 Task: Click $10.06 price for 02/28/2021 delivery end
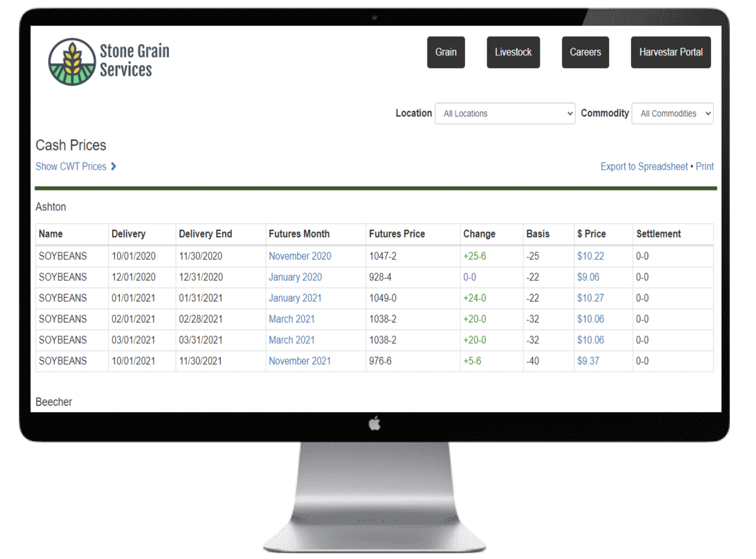pyautogui.click(x=590, y=319)
